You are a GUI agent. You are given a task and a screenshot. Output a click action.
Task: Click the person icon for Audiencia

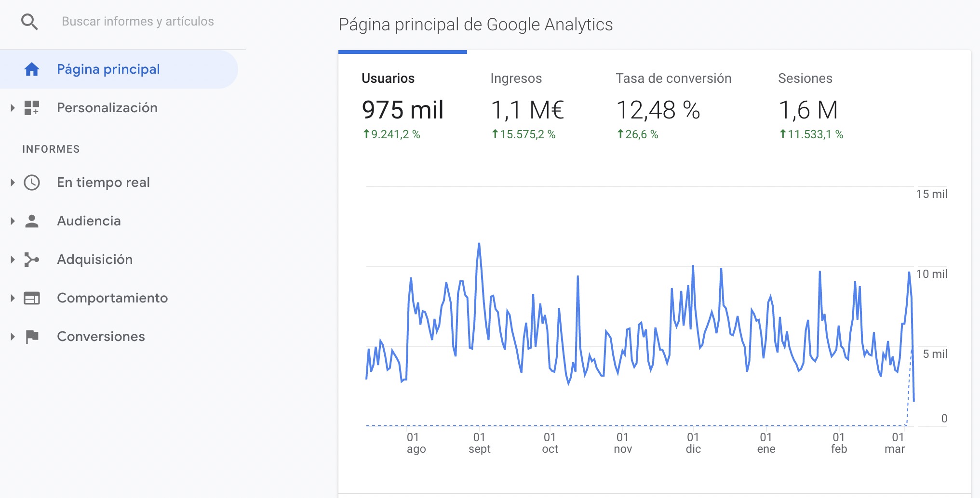[x=32, y=221]
